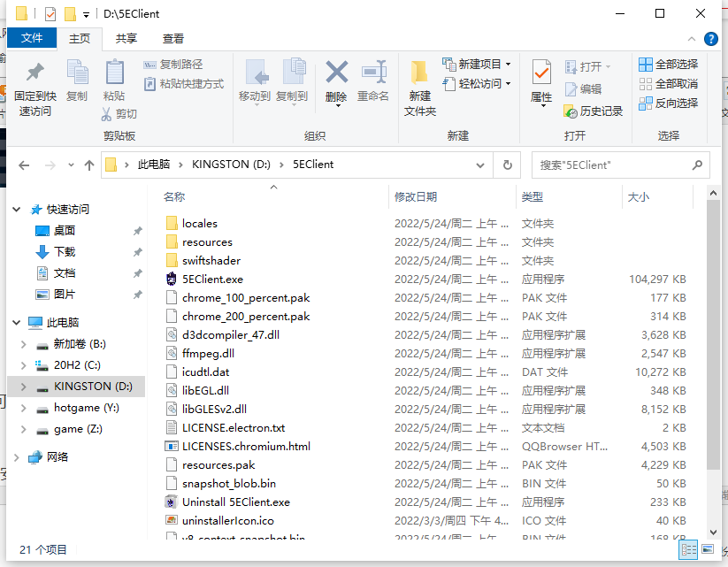Click the Paste (粘贴) ribbon icon
This screenshot has width=728, height=567.
coord(114,73)
